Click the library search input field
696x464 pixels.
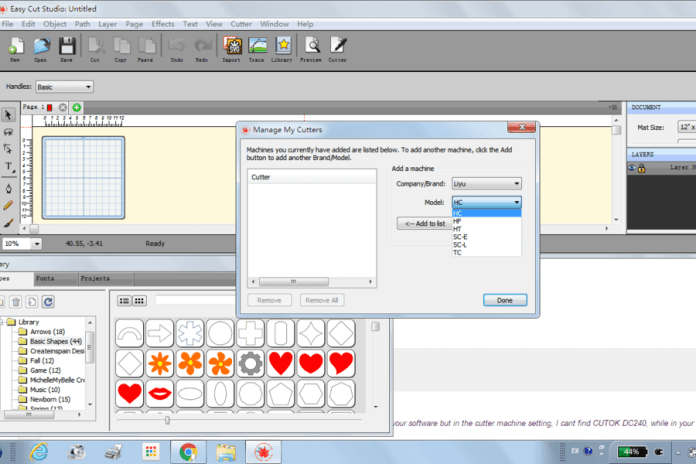195,301
